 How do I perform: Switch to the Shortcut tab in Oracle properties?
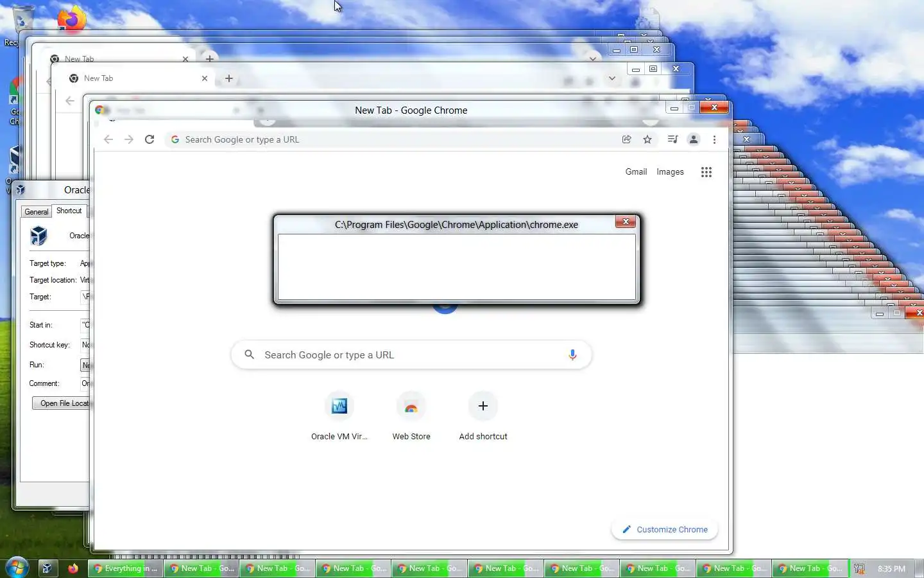[x=69, y=211]
